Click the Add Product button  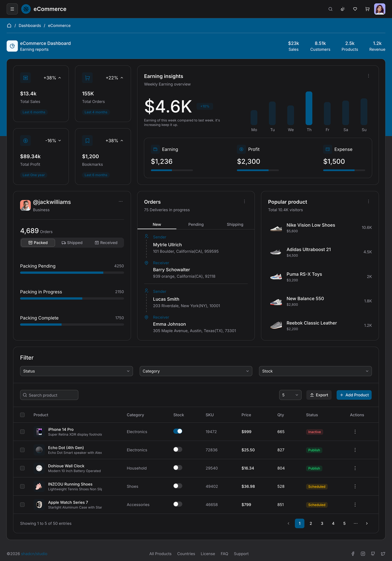(x=354, y=395)
